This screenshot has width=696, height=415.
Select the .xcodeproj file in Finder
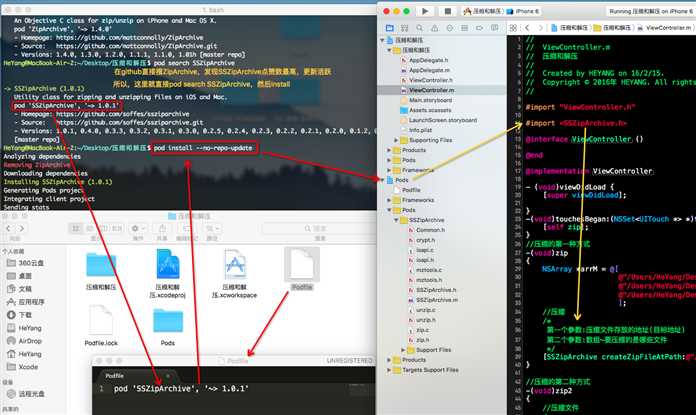click(x=168, y=273)
